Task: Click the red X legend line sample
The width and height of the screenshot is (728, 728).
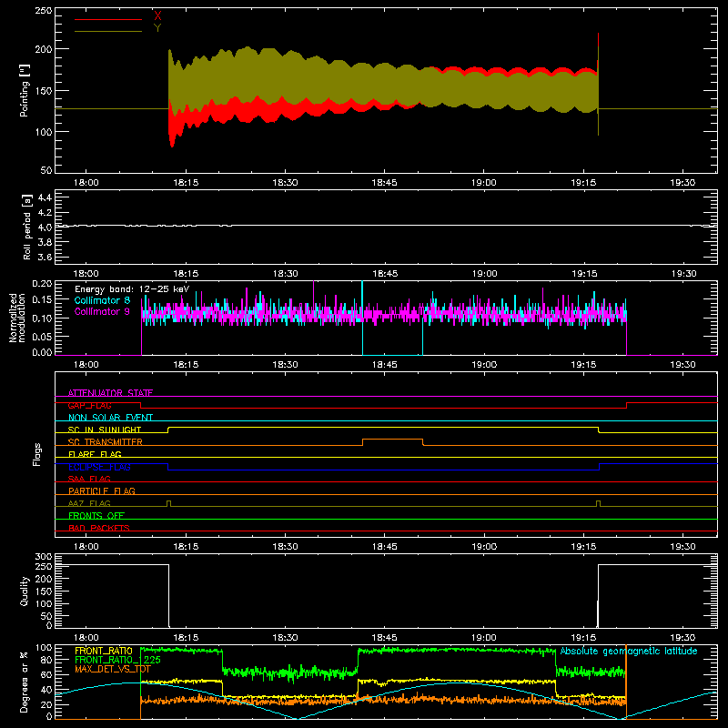Action: point(107,19)
